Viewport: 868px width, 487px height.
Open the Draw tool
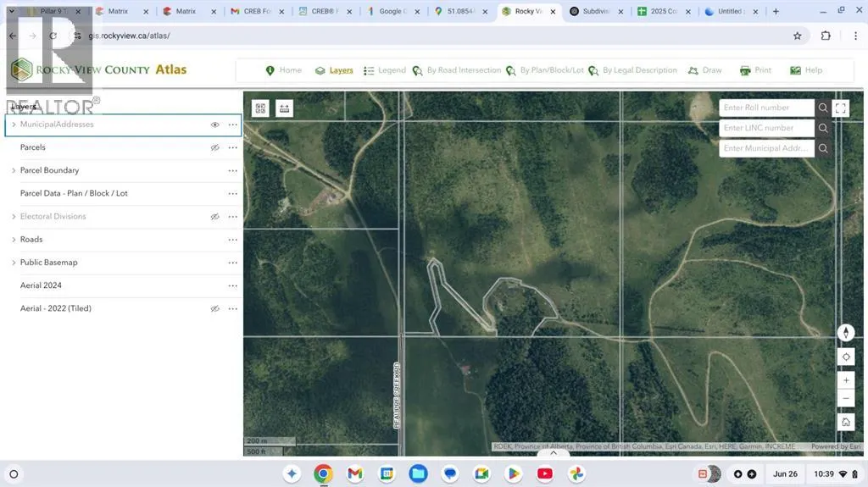click(x=704, y=70)
